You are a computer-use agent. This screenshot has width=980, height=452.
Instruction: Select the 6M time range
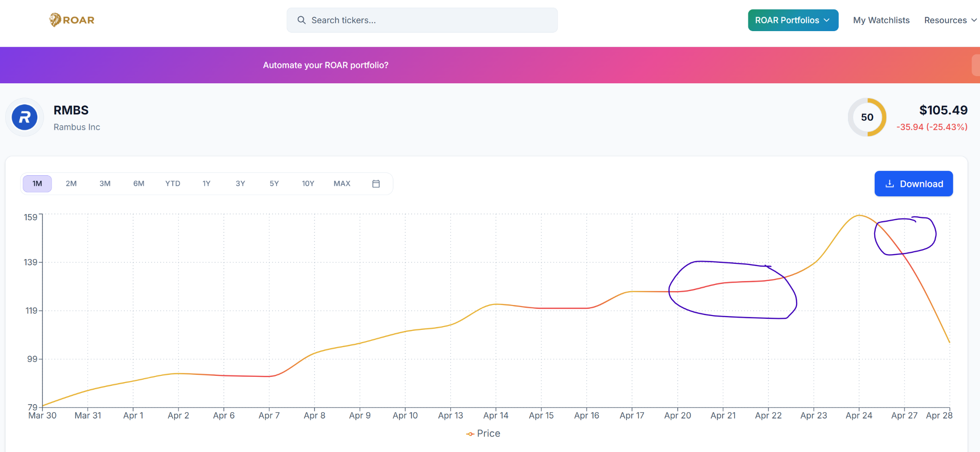pos(139,184)
